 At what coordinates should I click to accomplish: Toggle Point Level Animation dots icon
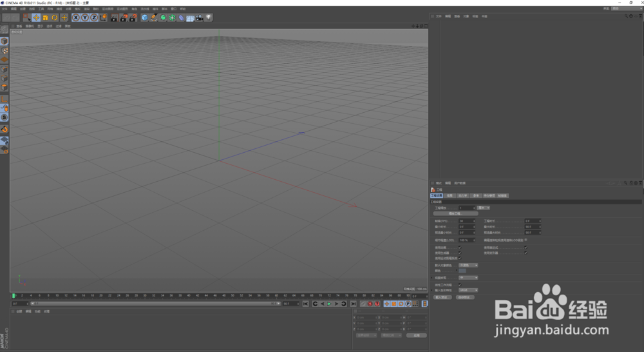click(x=415, y=304)
